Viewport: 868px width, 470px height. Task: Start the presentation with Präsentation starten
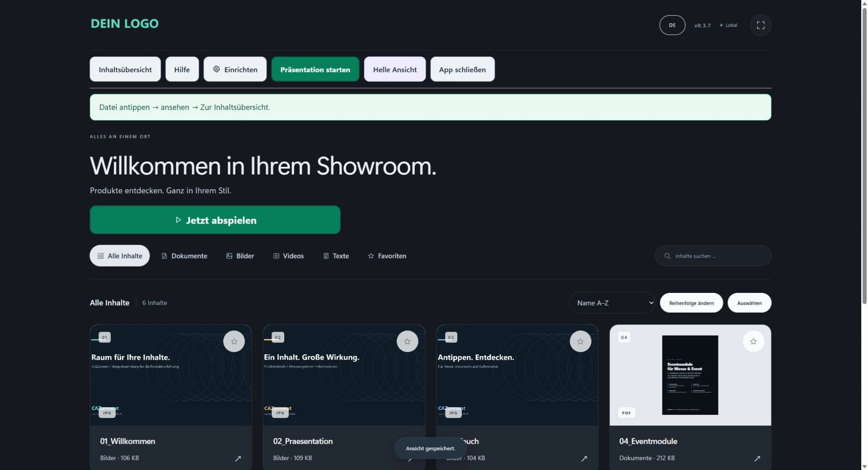pyautogui.click(x=315, y=69)
